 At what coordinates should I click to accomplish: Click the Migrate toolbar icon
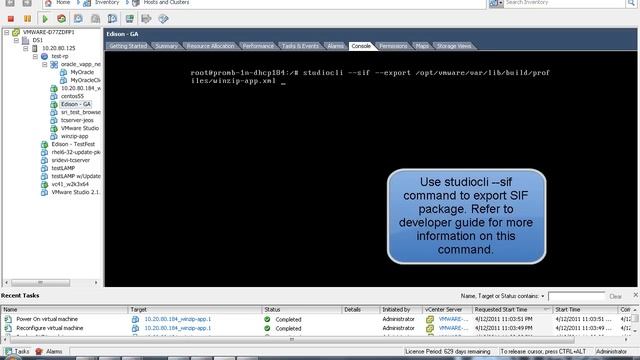click(x=146, y=19)
